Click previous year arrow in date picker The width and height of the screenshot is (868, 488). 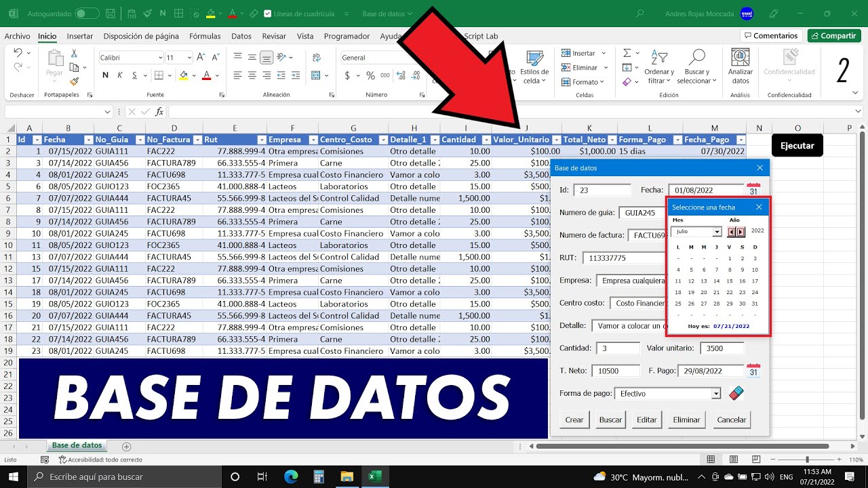[x=732, y=232]
